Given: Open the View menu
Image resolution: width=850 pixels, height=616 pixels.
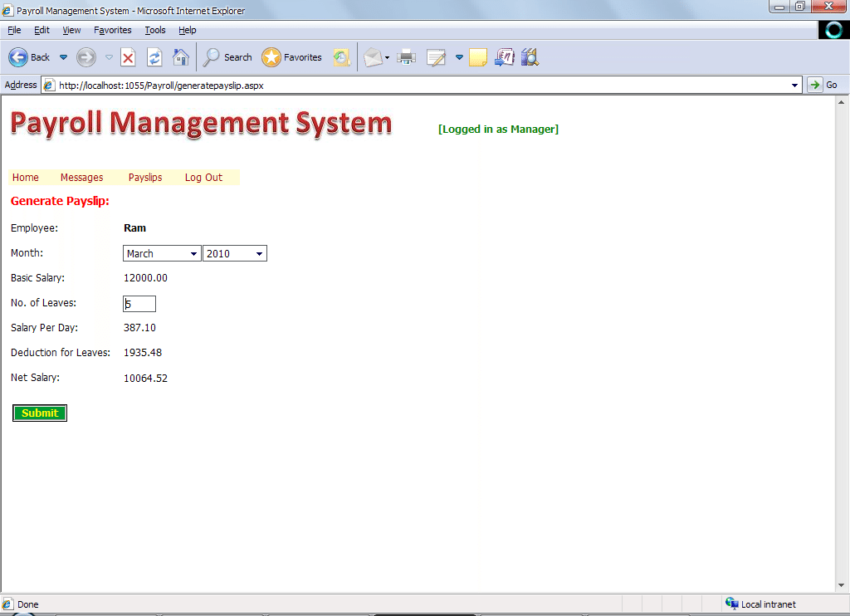Looking at the screenshot, I should coord(71,30).
